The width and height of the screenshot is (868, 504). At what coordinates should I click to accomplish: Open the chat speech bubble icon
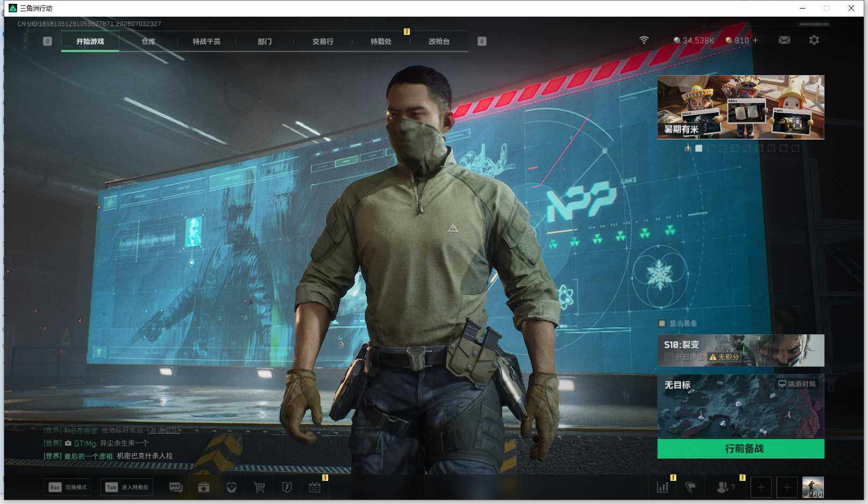tap(176, 487)
